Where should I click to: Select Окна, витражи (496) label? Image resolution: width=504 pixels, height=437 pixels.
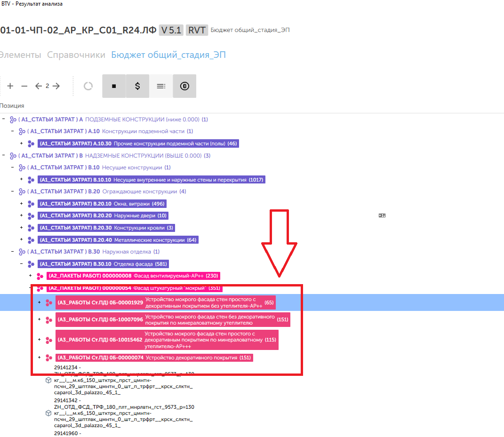[x=102, y=204]
